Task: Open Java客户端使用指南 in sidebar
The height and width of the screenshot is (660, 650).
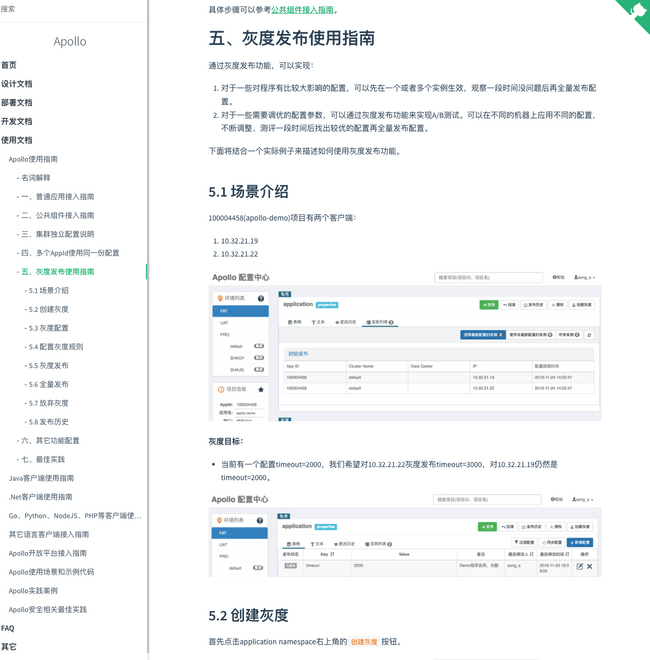Action: (41, 478)
